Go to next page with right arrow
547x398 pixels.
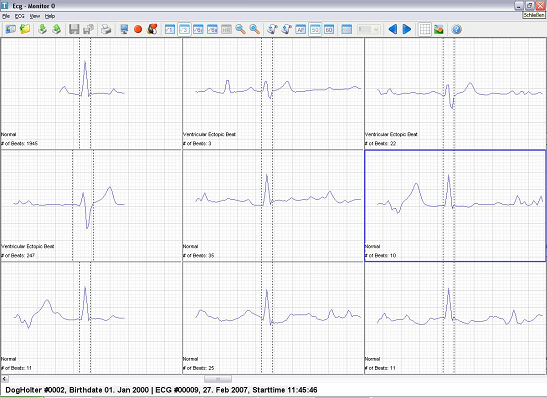pos(407,29)
